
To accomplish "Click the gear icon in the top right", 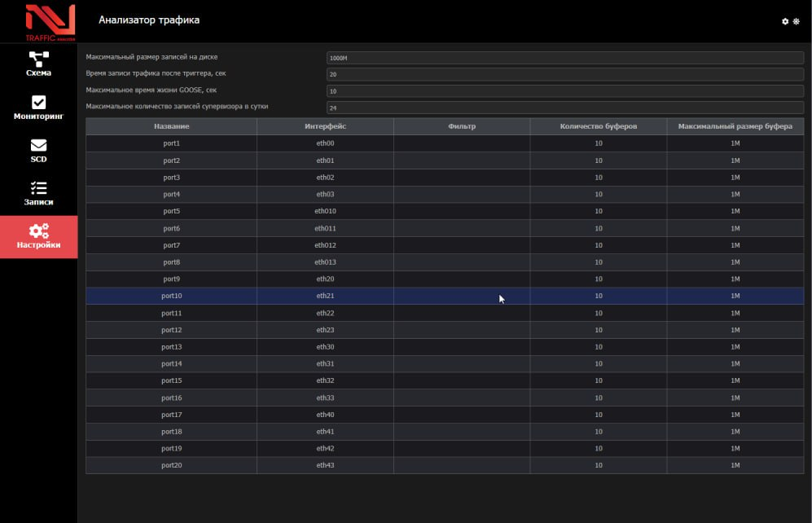I will pyautogui.click(x=785, y=21).
